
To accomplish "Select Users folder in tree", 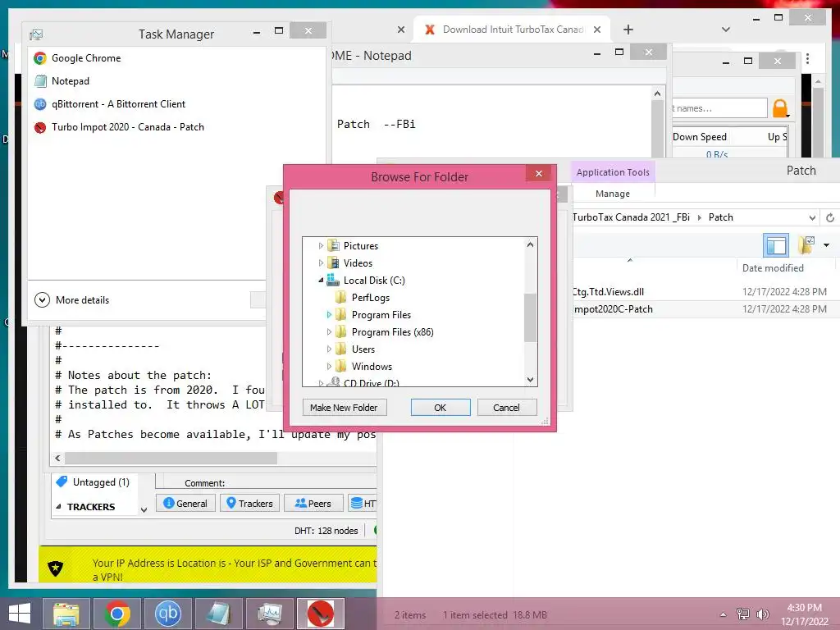I will [363, 349].
